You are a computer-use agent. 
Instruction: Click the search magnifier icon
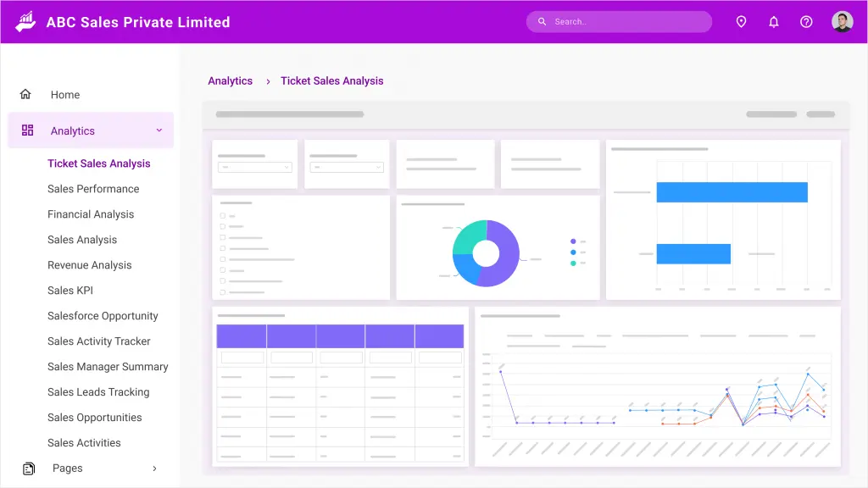click(542, 21)
